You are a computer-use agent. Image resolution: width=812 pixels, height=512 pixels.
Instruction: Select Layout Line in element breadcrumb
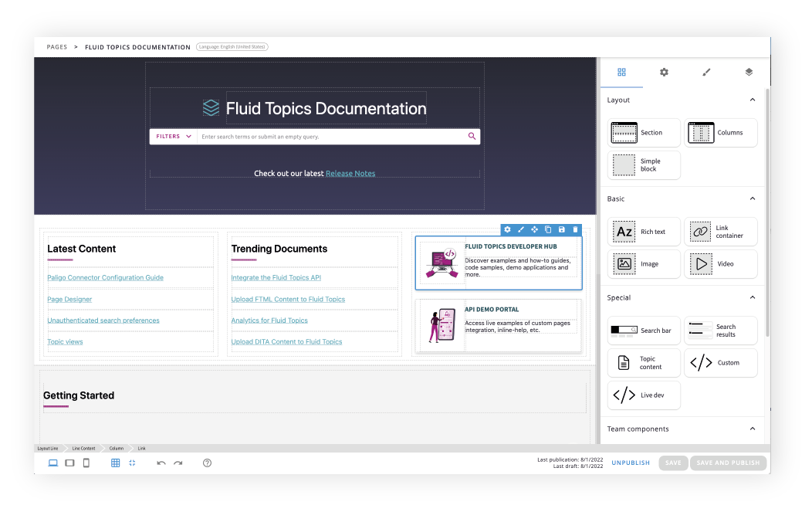(x=48, y=448)
